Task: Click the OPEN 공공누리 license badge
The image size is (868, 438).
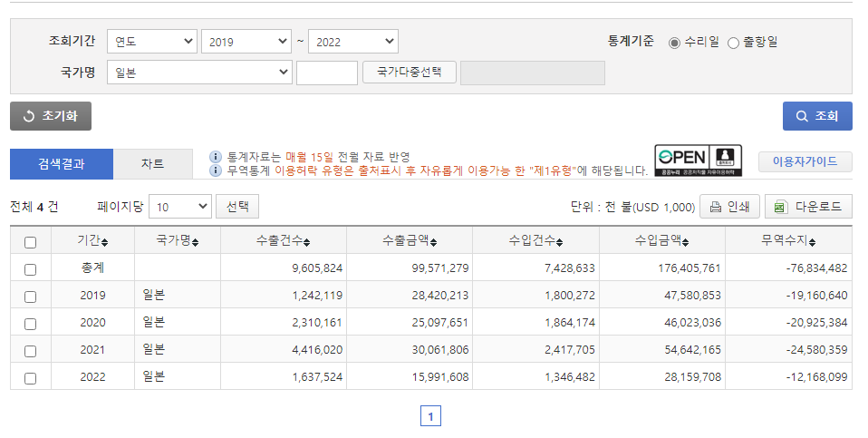Action: coord(698,161)
